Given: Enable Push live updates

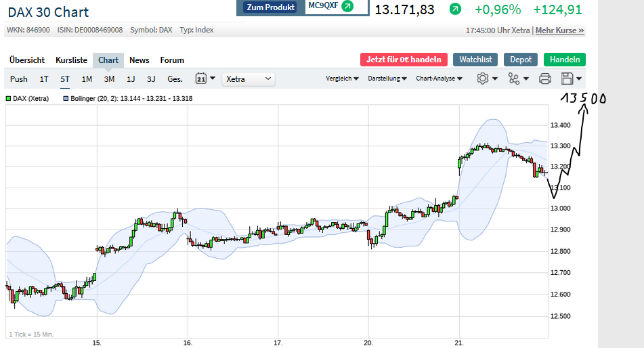Looking at the screenshot, I should (x=19, y=79).
